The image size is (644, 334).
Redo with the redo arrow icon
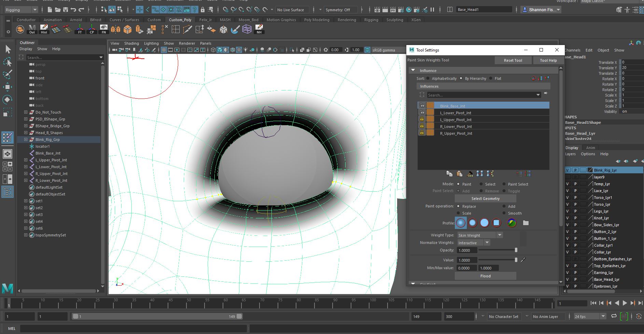tap(81, 10)
